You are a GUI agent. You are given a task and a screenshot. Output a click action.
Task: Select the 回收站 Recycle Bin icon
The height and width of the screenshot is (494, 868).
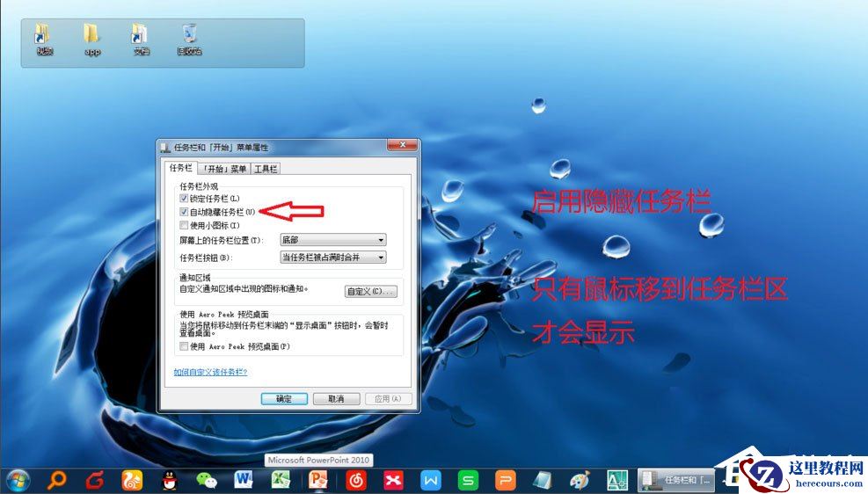tap(189, 39)
